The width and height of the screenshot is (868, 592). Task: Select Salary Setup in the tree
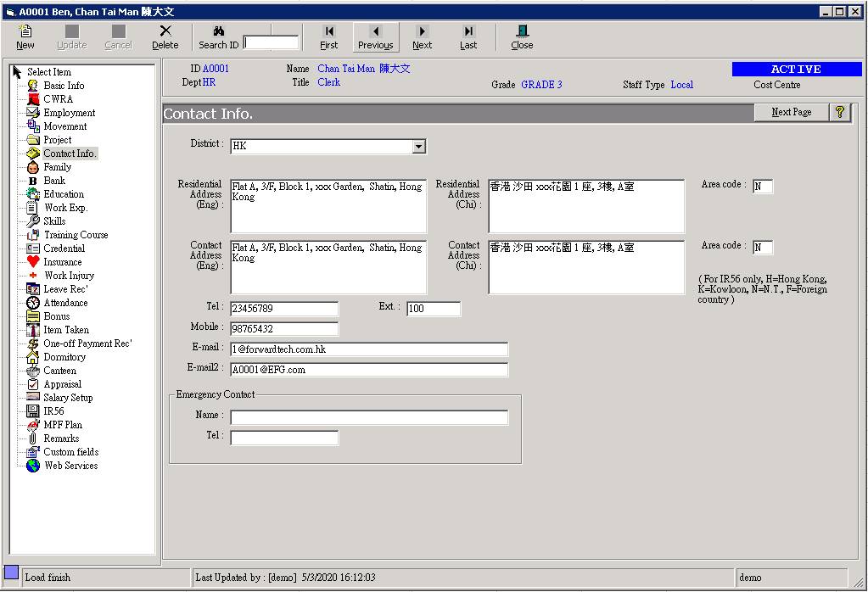click(68, 397)
